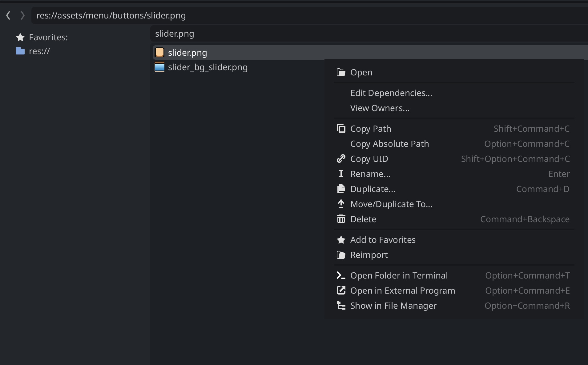Click the forward navigation arrow

tap(22, 15)
